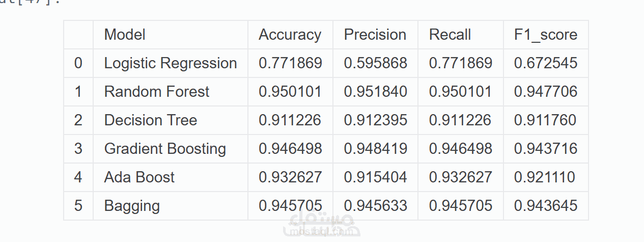Select the Random Forest model cell
The width and height of the screenshot is (644, 242).
tap(157, 92)
